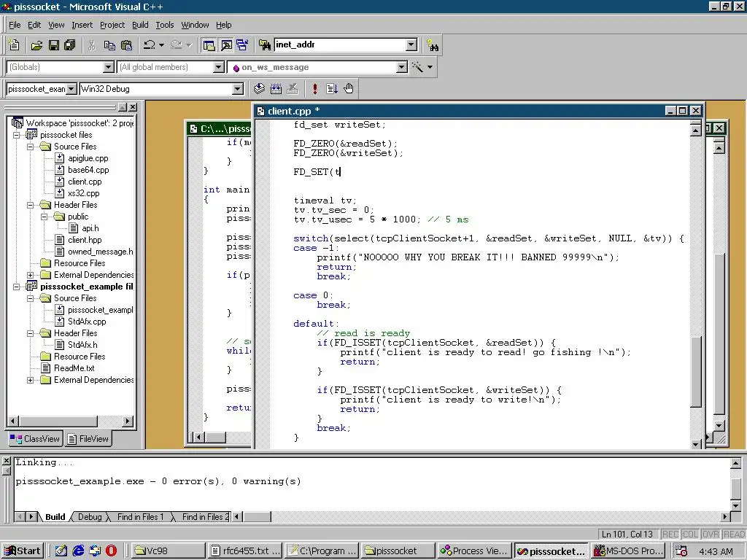
Task: Close the output pane with X button
Action: point(6,461)
